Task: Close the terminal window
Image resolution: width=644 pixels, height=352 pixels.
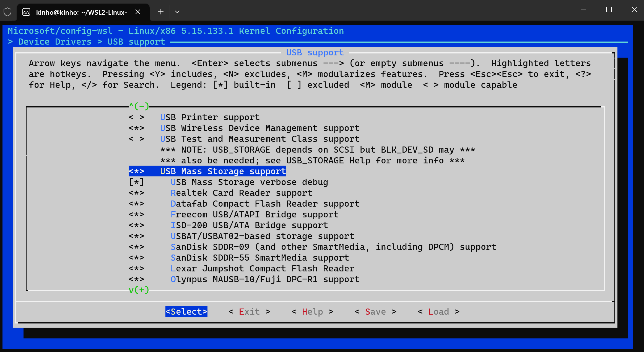Action: (634, 10)
